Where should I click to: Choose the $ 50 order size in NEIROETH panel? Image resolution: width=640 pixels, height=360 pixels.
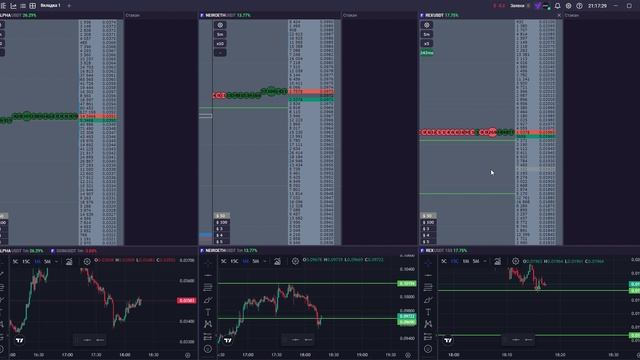[221, 216]
